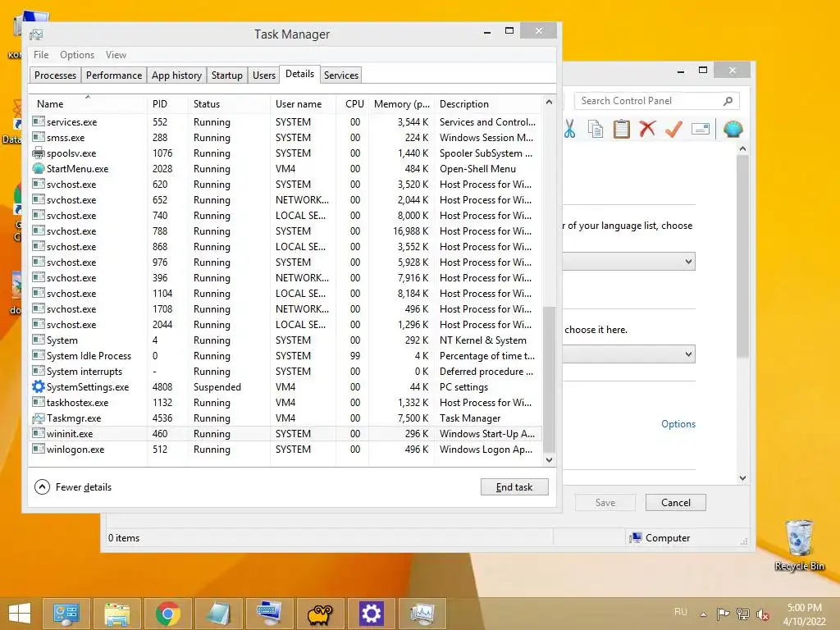840x630 pixels.
Task: Click the taskbar clock showing 5:00 PM
Action: tap(804, 614)
